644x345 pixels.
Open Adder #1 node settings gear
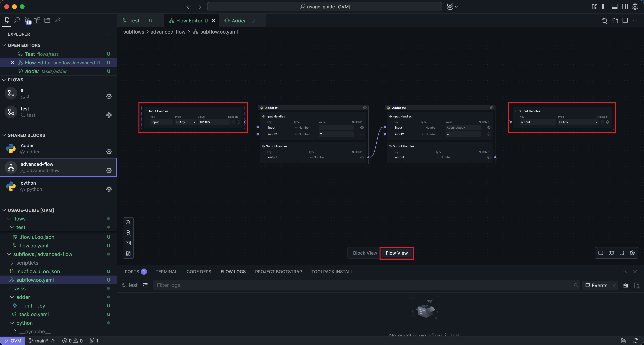365,108
